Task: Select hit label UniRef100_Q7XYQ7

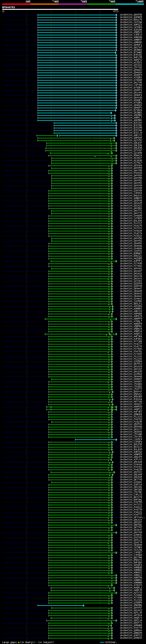Action: pyautogui.click(x=131, y=151)
